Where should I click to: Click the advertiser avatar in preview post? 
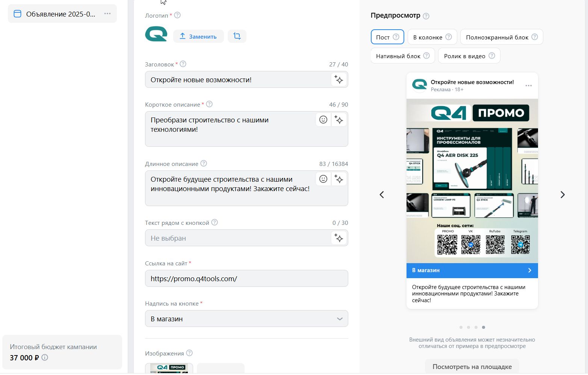tap(420, 85)
